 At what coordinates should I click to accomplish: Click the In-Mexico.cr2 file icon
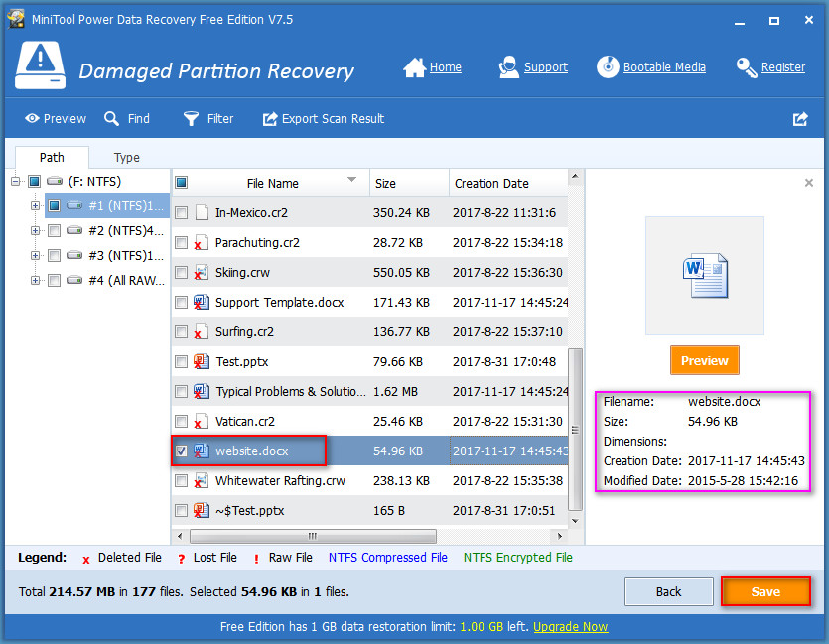click(x=202, y=213)
